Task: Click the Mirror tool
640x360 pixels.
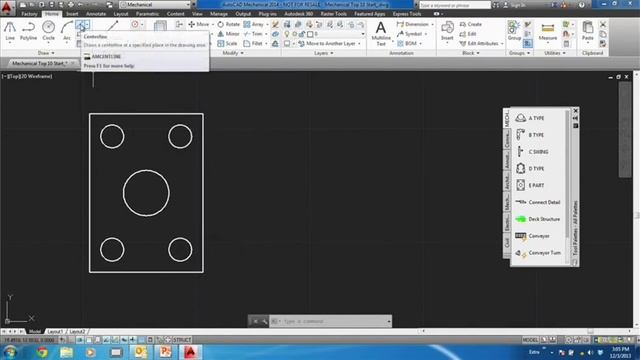Action: (229, 34)
